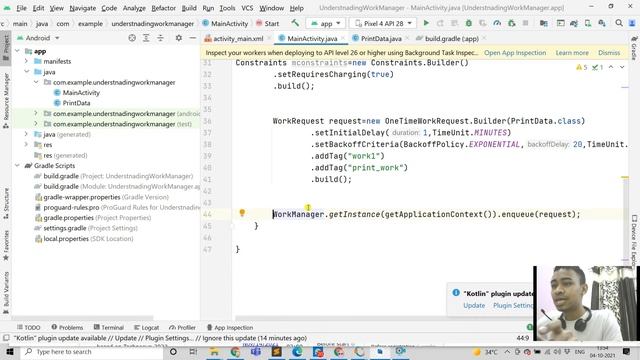
Task: Click the Debug app bug icon
Action: coord(469,23)
